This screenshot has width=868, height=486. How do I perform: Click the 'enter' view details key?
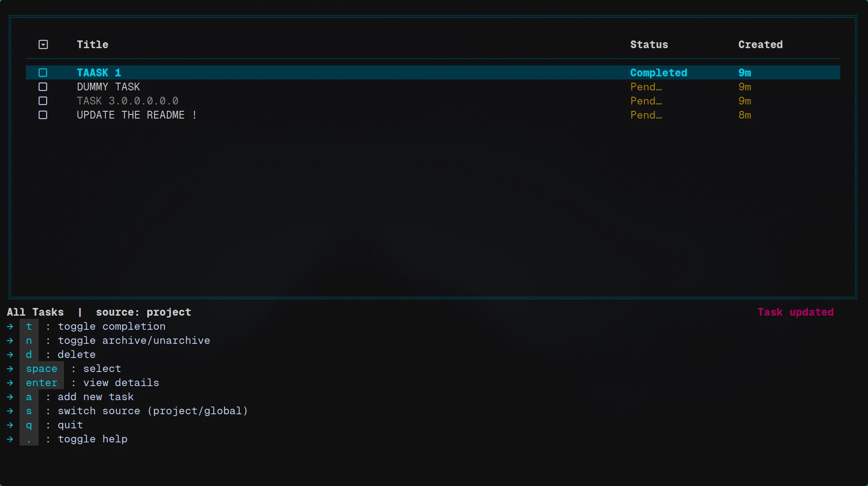pyautogui.click(x=42, y=383)
